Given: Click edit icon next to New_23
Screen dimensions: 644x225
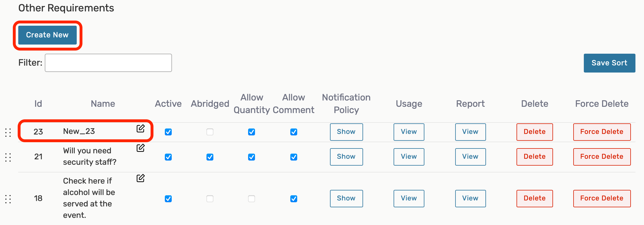Looking at the screenshot, I should point(140,129).
